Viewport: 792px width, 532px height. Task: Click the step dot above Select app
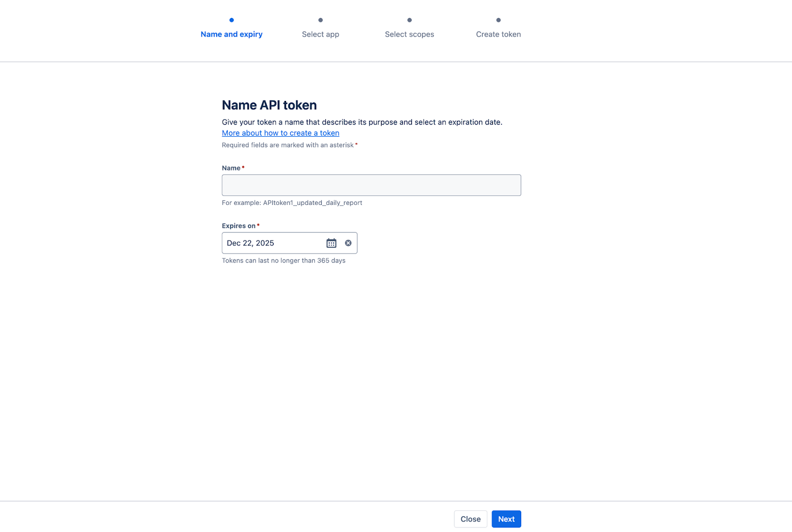[320, 20]
